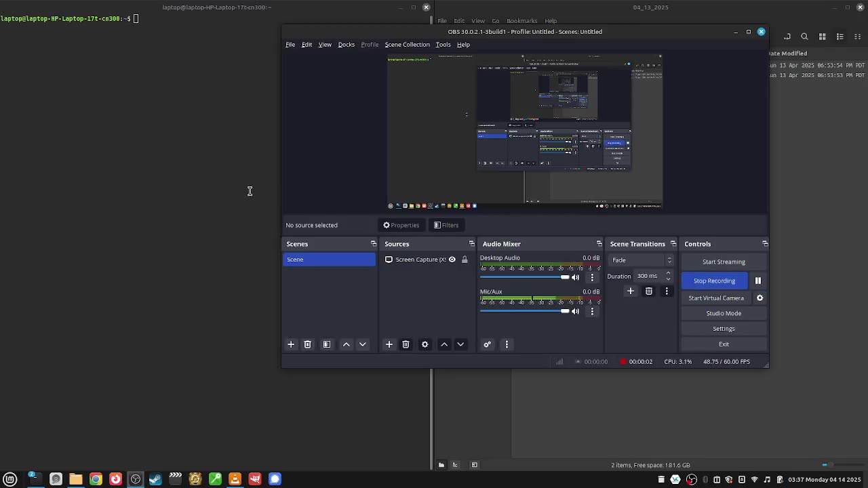Float the Audio Mixer dock icon
Viewport: 868px width, 488px height.
pyautogui.click(x=599, y=244)
